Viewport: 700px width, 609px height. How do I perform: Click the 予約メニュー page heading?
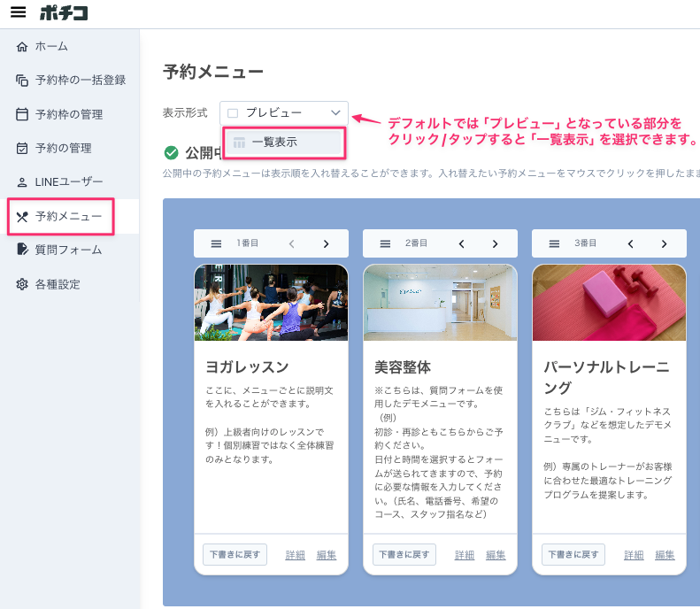click(213, 72)
